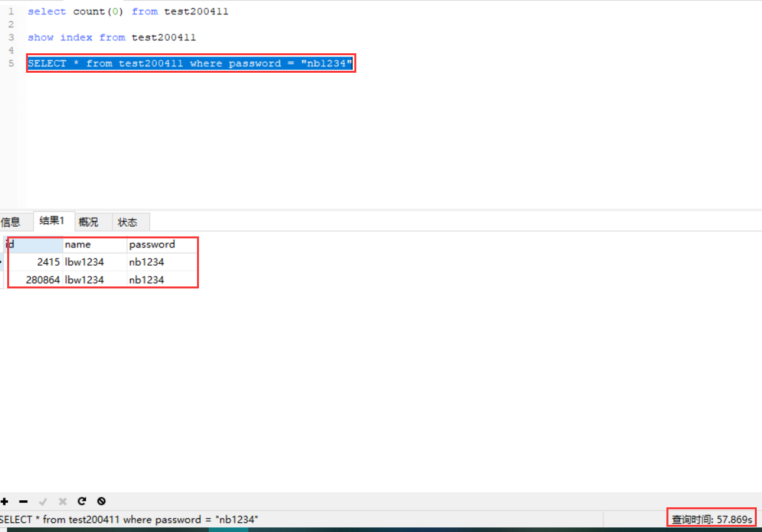Image resolution: width=762 pixels, height=532 pixels.
Task: Click the show index query line
Action: [x=112, y=38]
